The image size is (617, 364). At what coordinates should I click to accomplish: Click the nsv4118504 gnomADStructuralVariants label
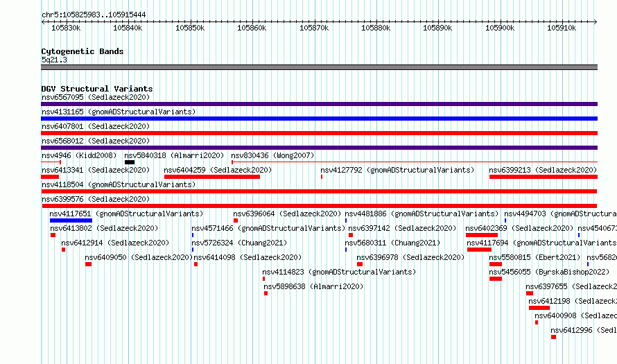(x=119, y=184)
